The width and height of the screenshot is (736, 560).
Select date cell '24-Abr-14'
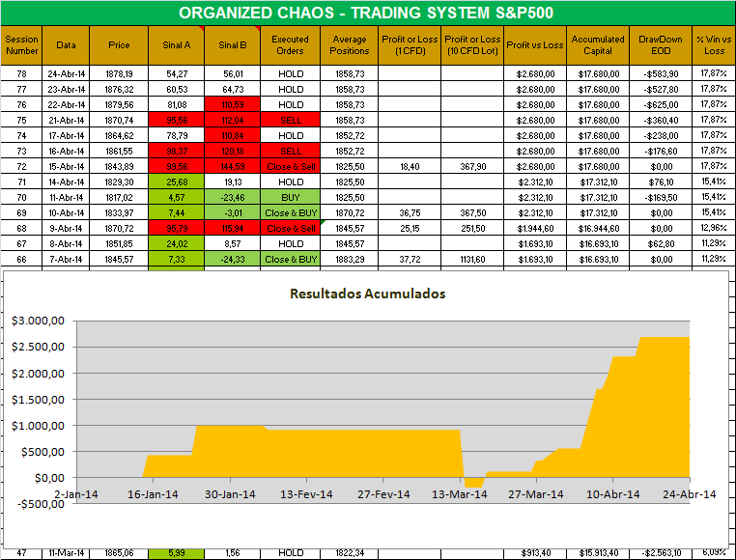[66, 73]
